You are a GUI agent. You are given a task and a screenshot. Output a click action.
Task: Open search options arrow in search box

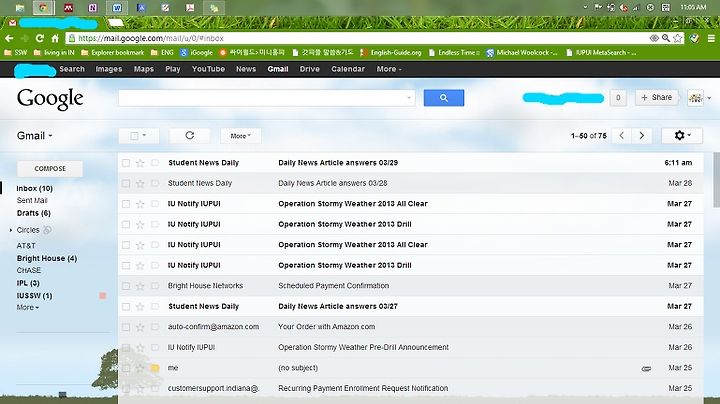409,98
